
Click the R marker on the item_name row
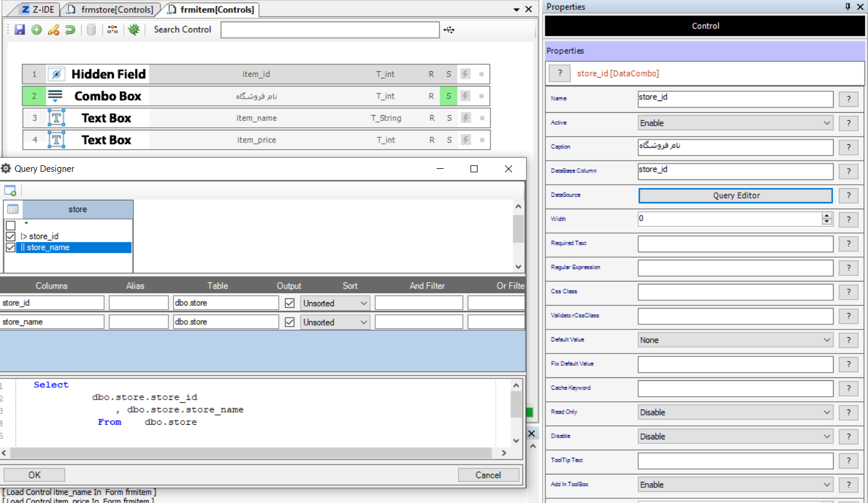click(432, 118)
